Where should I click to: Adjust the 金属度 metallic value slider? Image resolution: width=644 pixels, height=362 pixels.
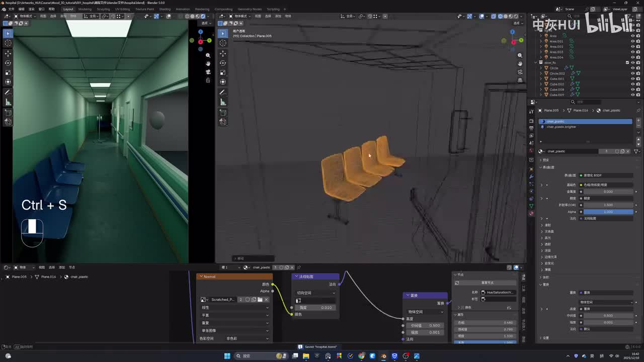[608, 192]
